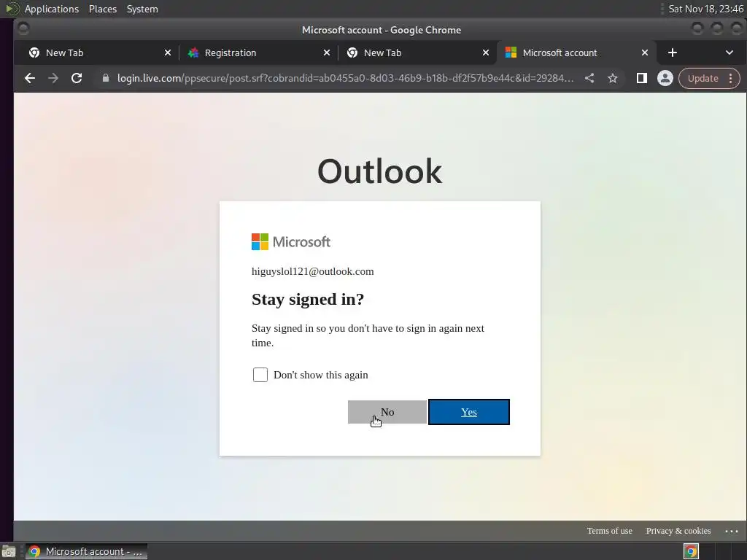Open the Chrome three-dot menu

730,78
